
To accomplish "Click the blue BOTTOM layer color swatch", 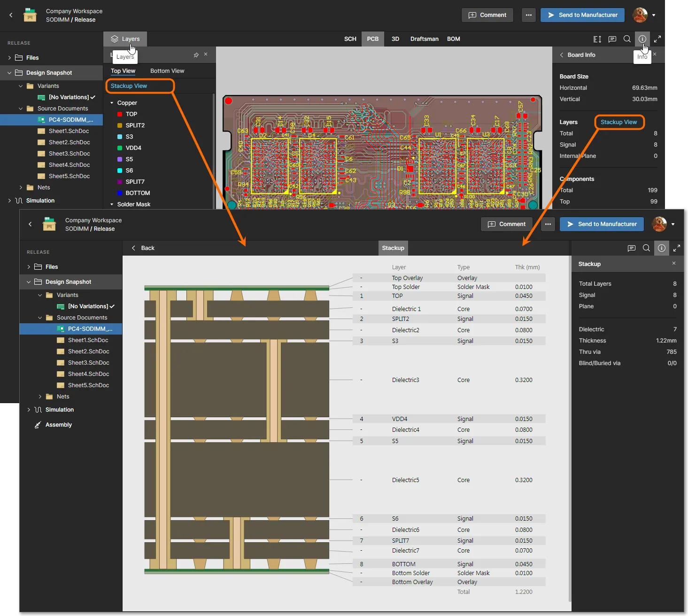I will click(120, 193).
